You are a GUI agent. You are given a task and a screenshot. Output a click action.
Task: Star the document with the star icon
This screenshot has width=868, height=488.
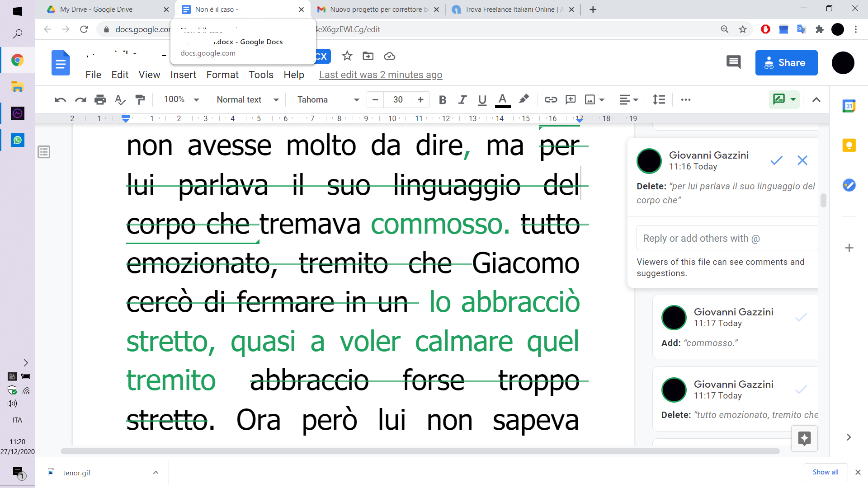click(x=347, y=56)
